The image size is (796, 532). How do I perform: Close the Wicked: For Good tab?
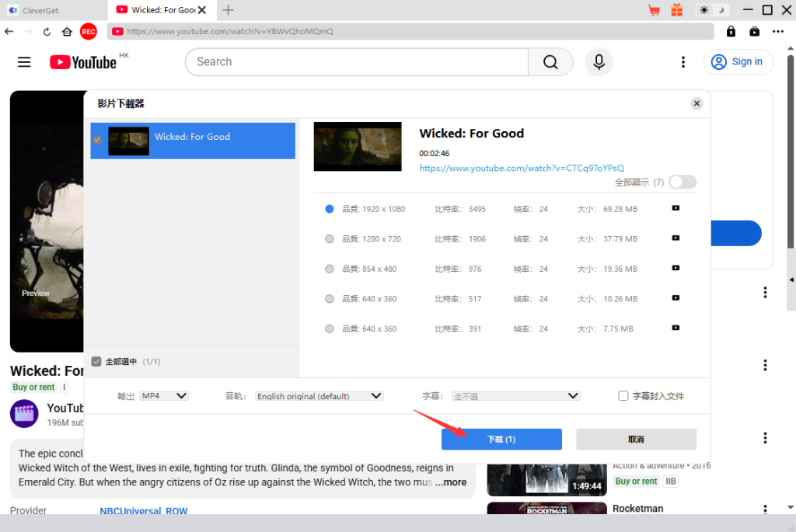[x=202, y=10]
